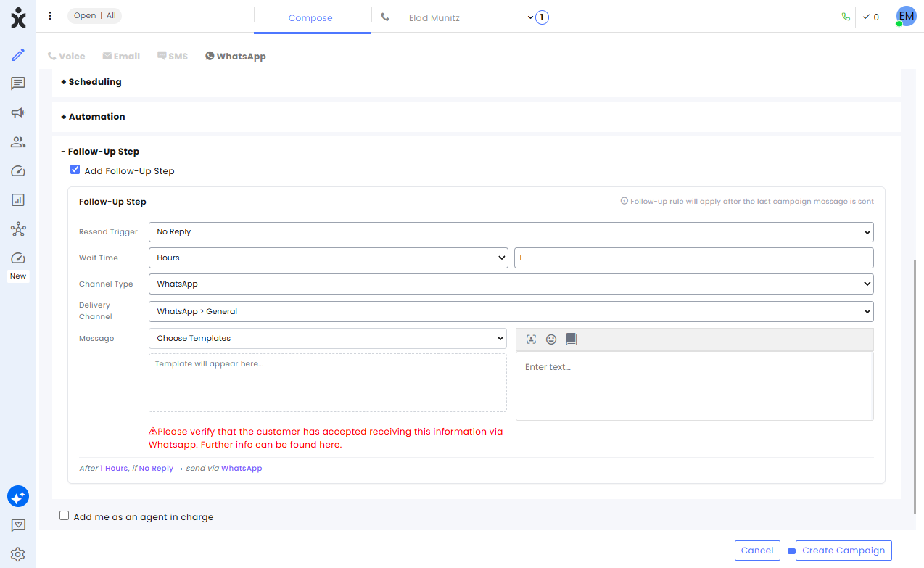Open the reports bar chart icon

pos(18,199)
